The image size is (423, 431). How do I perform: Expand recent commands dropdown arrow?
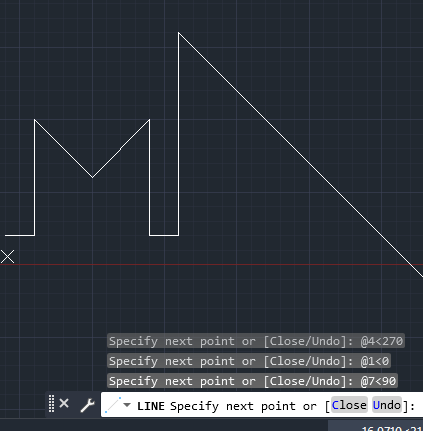tap(127, 405)
